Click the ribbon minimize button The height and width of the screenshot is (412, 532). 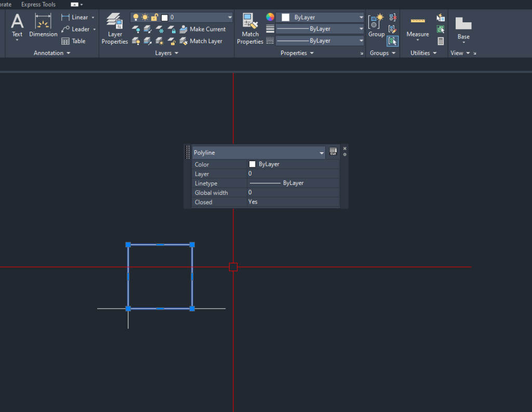(x=74, y=5)
